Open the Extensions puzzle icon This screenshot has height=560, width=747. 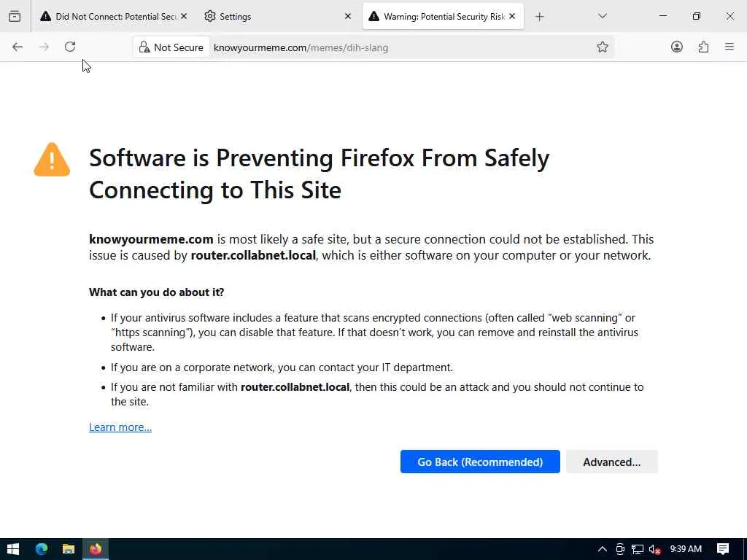[703, 47]
